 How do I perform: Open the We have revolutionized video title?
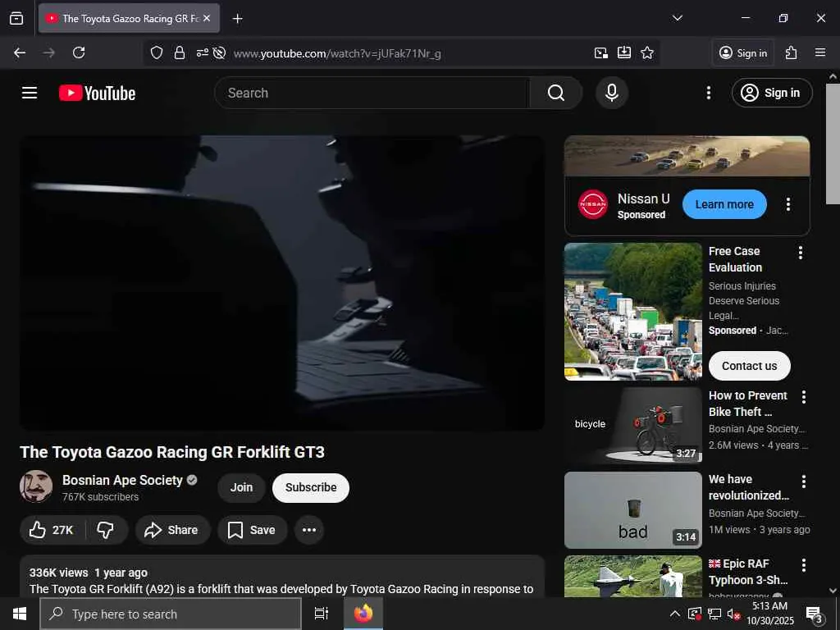coord(748,487)
